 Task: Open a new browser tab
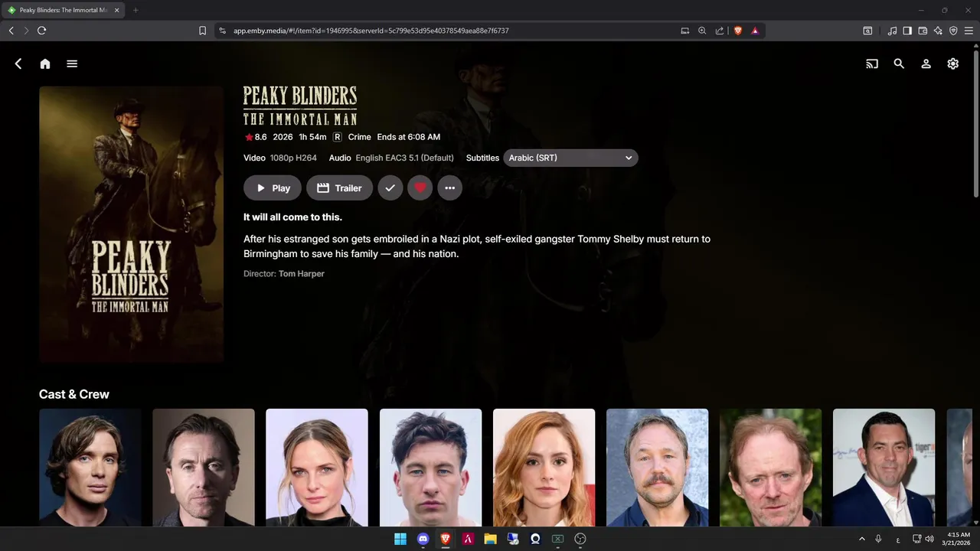(136, 10)
